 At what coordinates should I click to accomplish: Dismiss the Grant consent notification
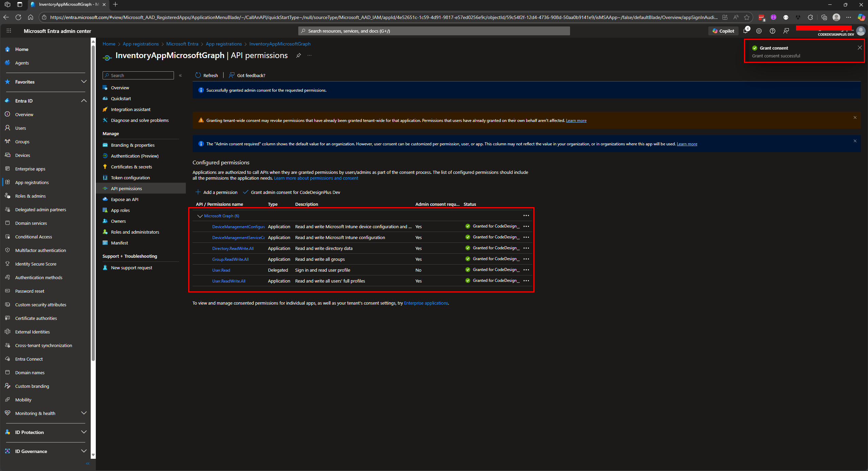click(x=860, y=48)
